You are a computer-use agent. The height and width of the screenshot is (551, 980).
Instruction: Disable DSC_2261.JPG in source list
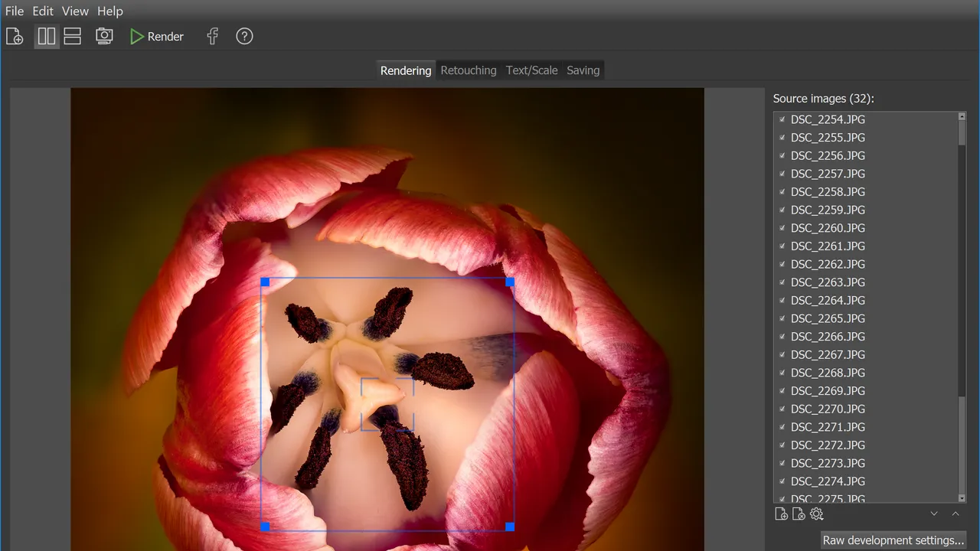click(x=782, y=246)
